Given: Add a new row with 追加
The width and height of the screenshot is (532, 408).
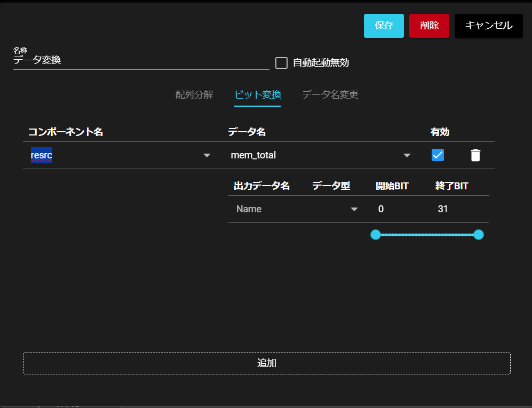Looking at the screenshot, I should coord(266,363).
